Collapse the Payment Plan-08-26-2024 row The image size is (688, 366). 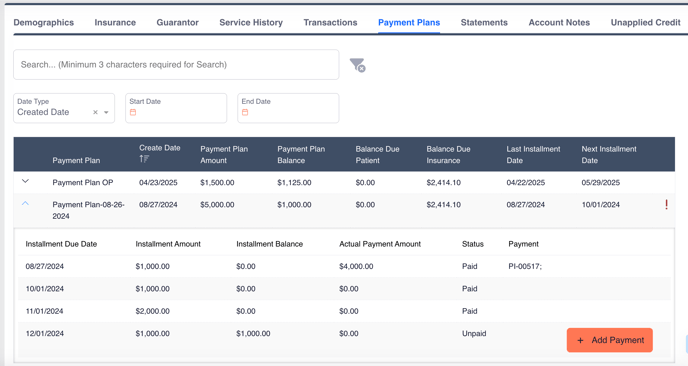pyautogui.click(x=25, y=204)
